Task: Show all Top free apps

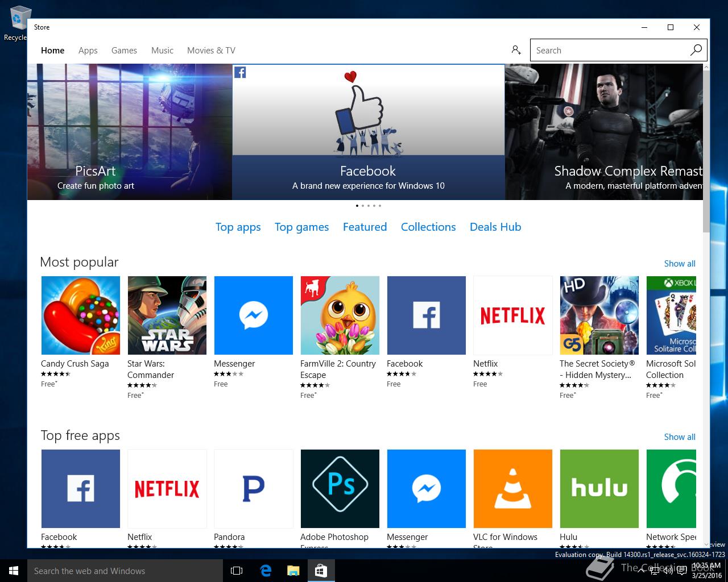Action: tap(680, 437)
